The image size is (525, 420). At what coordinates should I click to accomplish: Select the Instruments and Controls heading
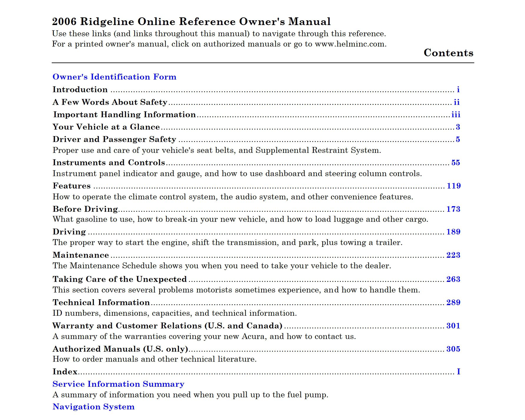point(109,163)
